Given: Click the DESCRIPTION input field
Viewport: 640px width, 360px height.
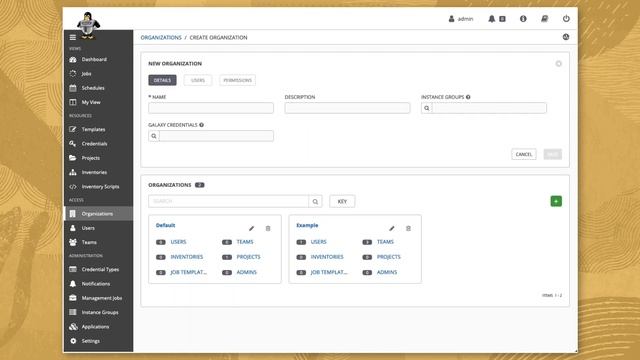Looking at the screenshot, I should pos(347,108).
